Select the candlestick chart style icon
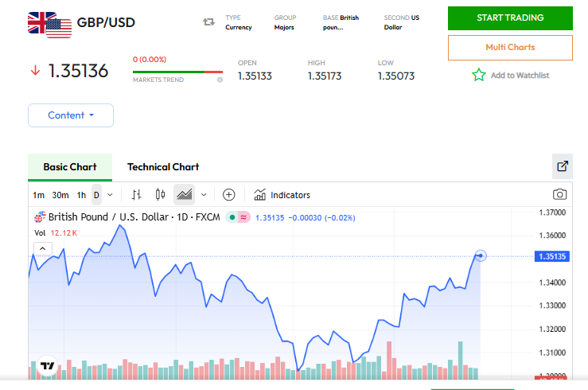588x390 pixels. point(160,194)
